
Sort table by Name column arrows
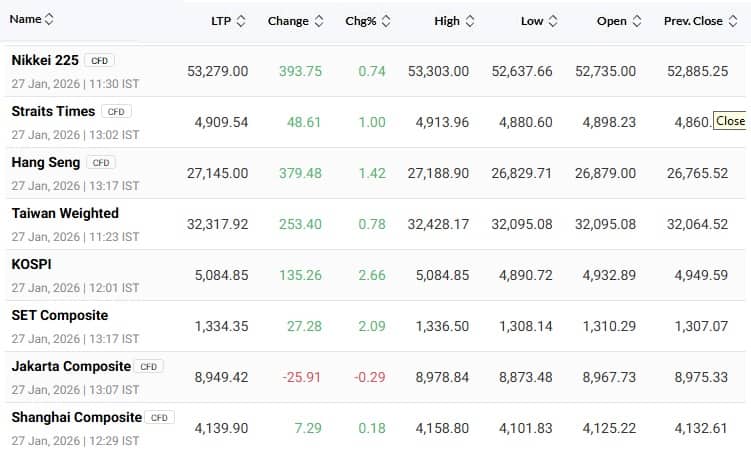pyautogui.click(x=49, y=19)
